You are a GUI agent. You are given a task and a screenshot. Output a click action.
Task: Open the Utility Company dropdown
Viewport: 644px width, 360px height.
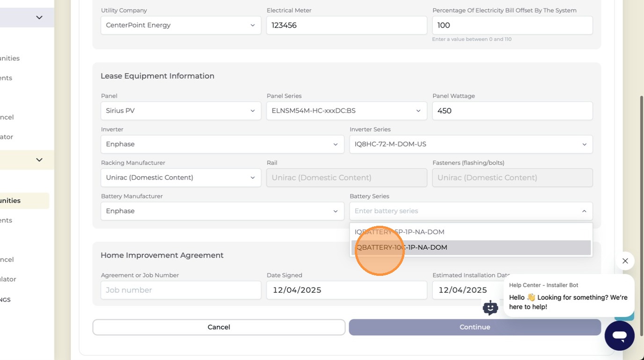click(181, 25)
